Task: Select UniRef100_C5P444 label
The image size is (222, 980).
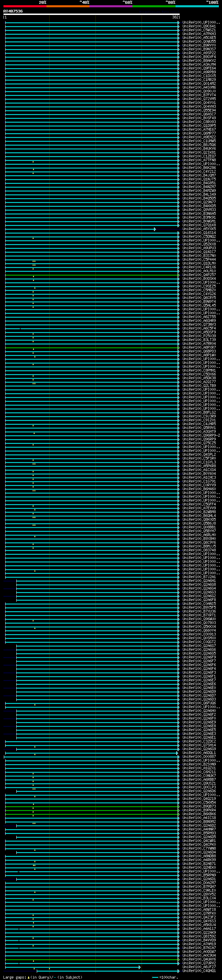Action: coord(199,259)
